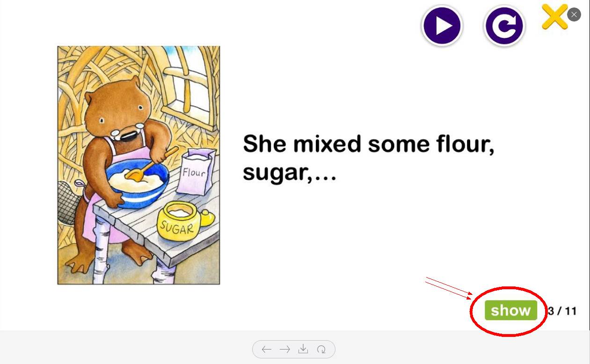Click the purple play button
Viewport: 590px width, 364px height.
(x=442, y=26)
